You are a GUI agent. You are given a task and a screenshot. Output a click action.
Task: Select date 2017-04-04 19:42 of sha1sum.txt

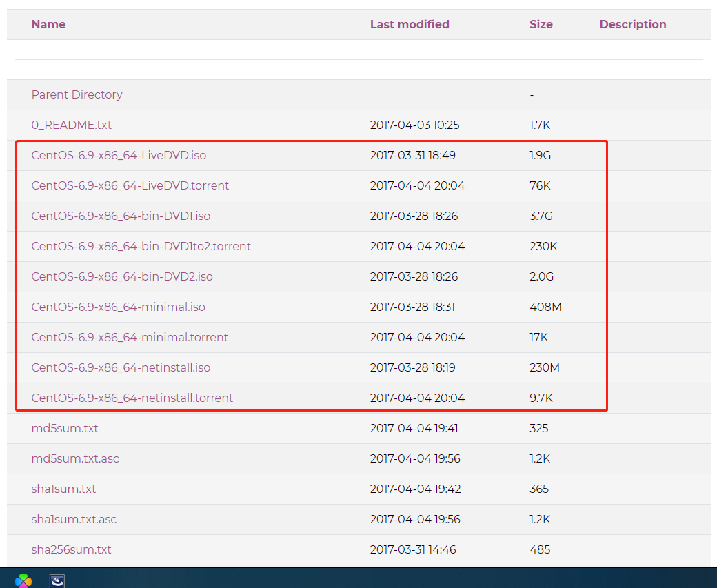tap(415, 489)
